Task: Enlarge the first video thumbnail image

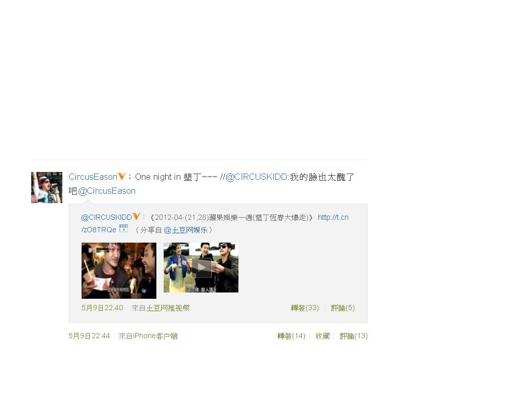Action: (119, 270)
